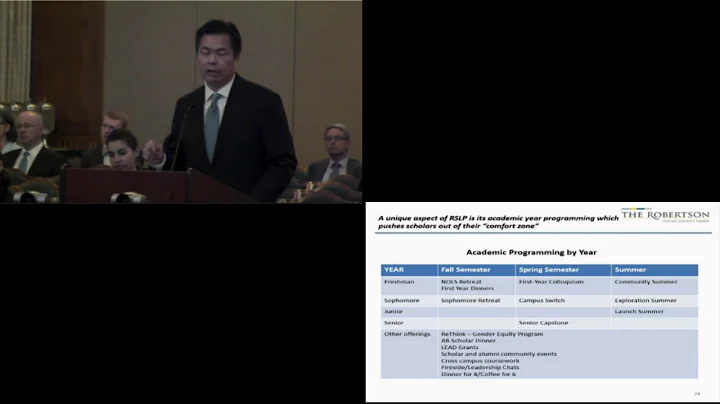Click the "Cross campus coursework" line
The height and width of the screenshot is (404, 720).
point(480,361)
